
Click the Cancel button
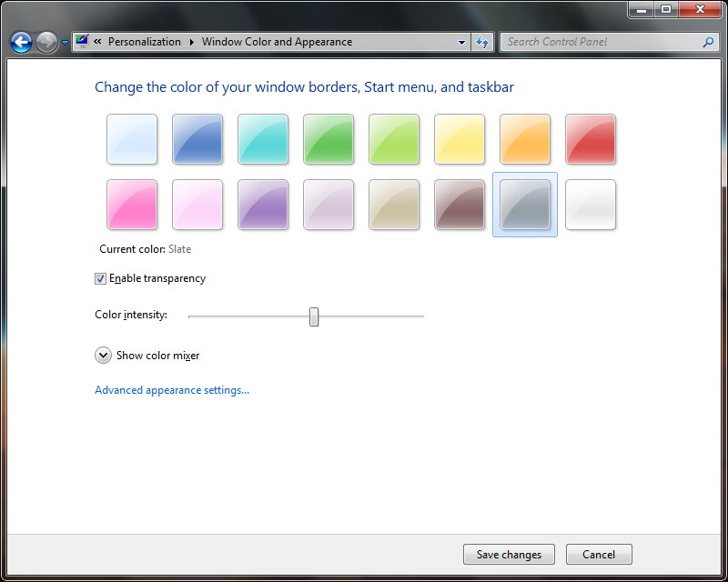(x=599, y=554)
